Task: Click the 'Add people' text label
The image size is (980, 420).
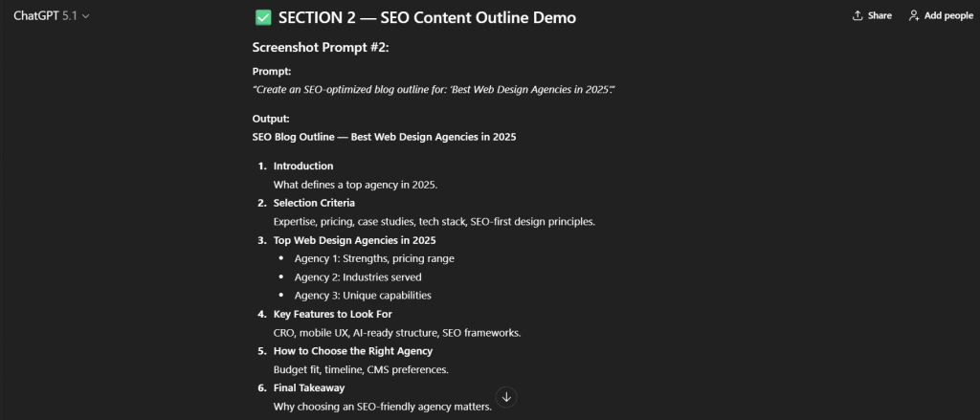Action: click(x=948, y=15)
